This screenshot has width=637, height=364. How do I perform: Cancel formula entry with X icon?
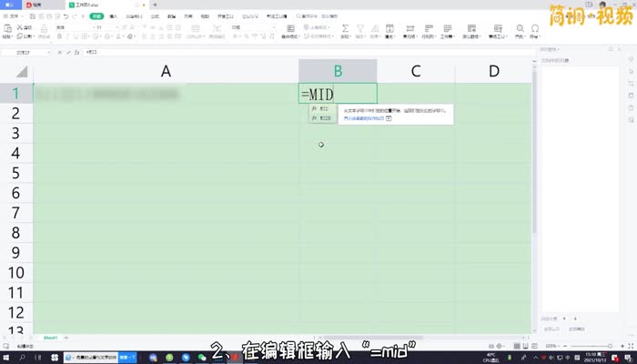(61, 53)
